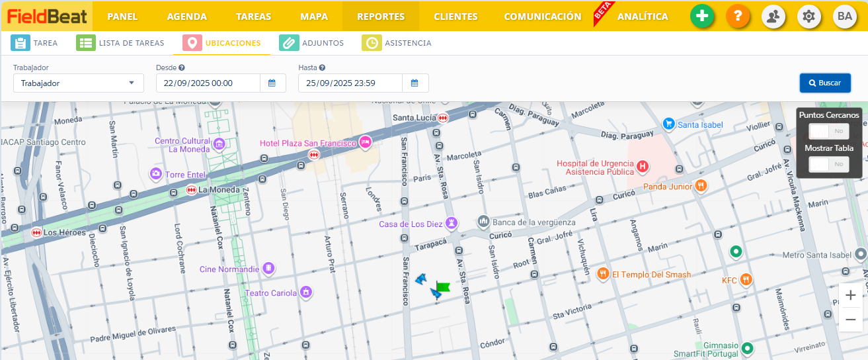Switch to the Asistencia tab
Image resolution: width=868 pixels, height=360 pixels.
[x=397, y=43]
